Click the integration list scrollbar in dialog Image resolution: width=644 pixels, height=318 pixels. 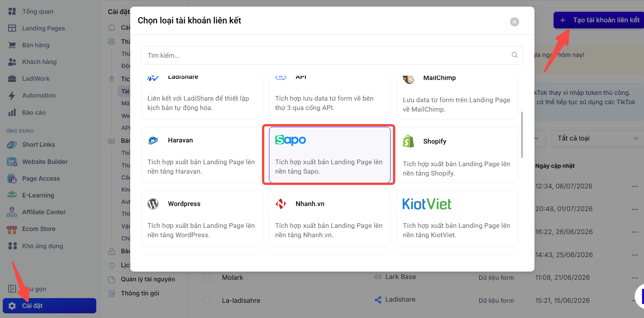click(x=522, y=135)
